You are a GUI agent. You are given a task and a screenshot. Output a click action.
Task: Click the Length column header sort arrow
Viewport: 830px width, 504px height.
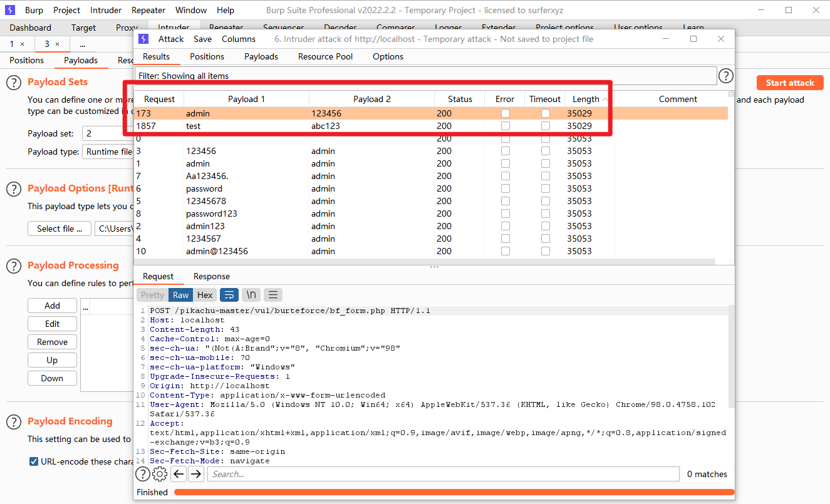(605, 99)
